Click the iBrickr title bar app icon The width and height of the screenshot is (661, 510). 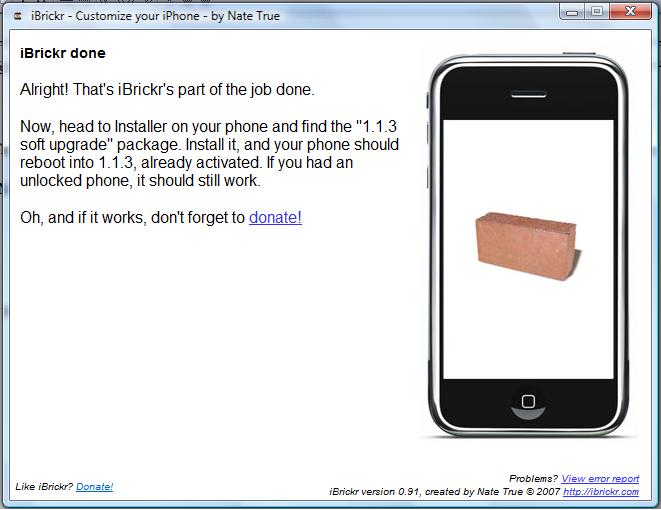coord(18,16)
